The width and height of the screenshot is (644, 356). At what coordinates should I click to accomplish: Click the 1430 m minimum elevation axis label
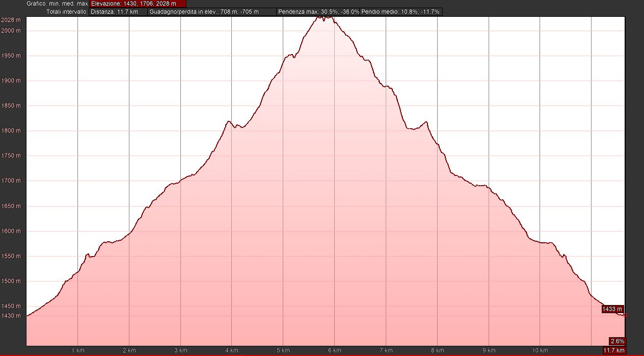(x=11, y=316)
